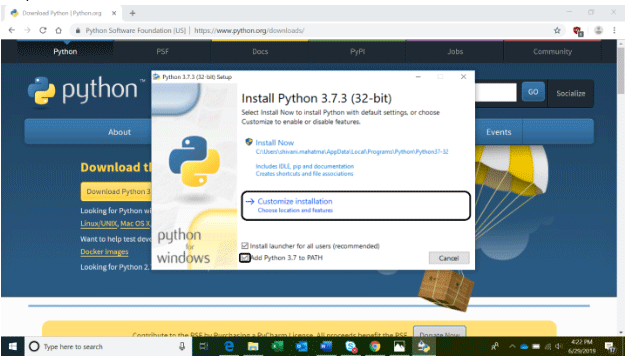Open a new browser tab
This screenshot has width=626, height=361.
tap(133, 13)
